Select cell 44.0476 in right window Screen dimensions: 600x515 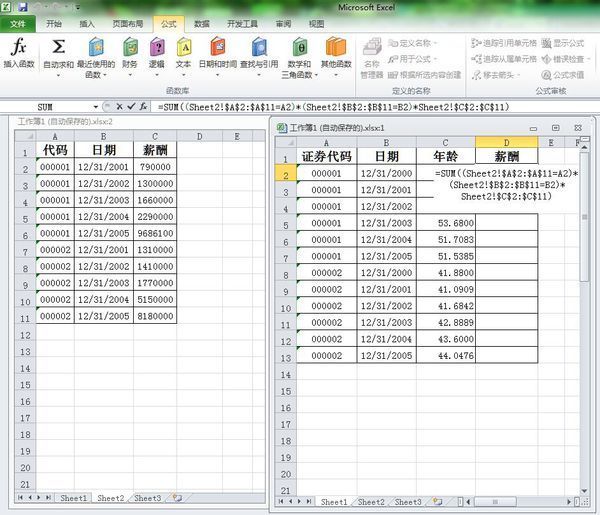pos(446,355)
